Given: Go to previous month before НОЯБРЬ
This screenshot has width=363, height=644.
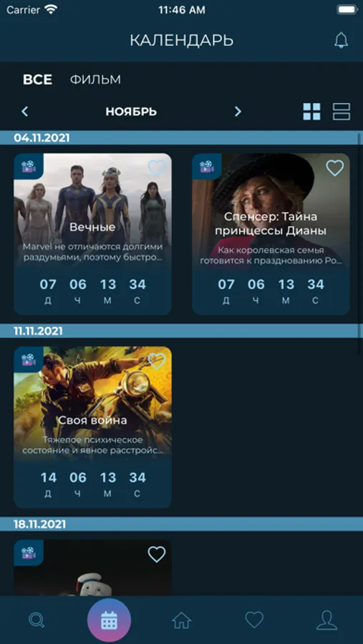Looking at the screenshot, I should (x=24, y=112).
